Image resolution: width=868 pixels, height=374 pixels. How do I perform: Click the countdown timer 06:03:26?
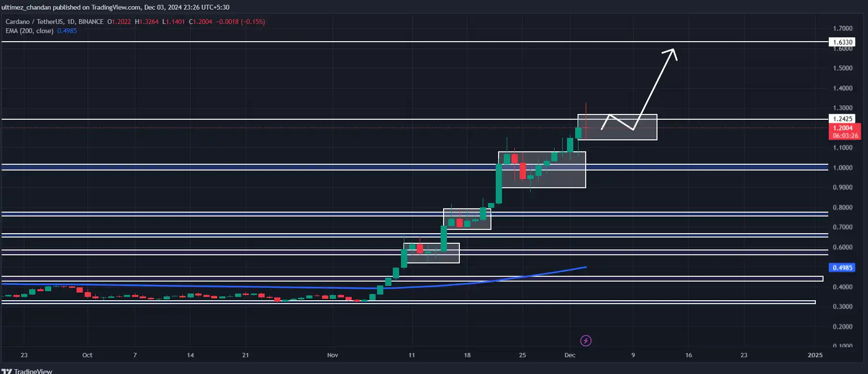pyautogui.click(x=845, y=136)
